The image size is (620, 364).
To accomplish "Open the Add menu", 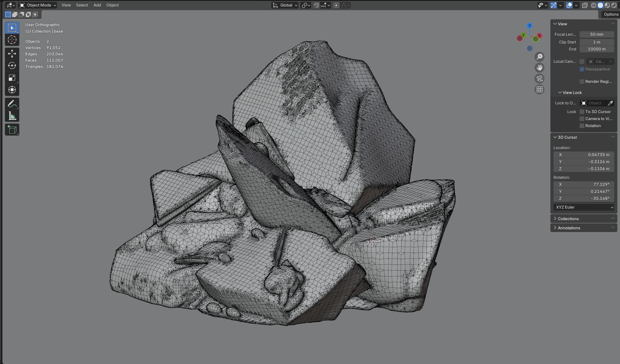I will (97, 5).
